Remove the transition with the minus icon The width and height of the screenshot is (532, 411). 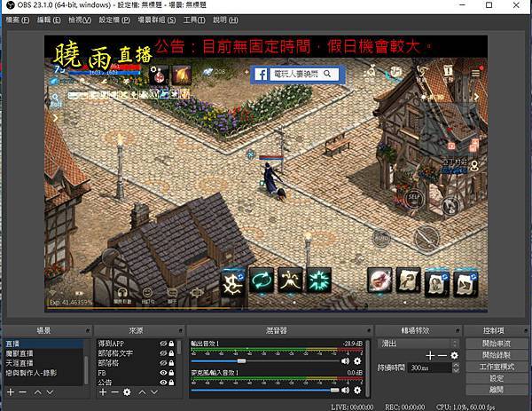(442, 356)
